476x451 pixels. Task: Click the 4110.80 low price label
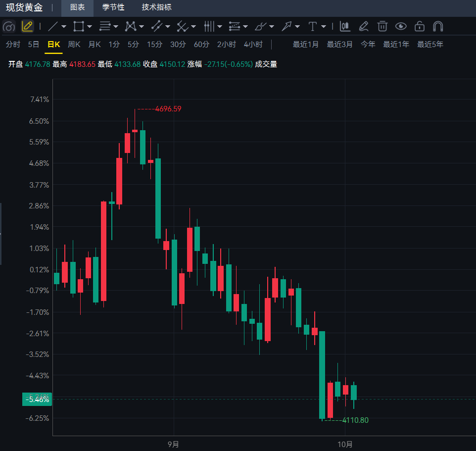pyautogui.click(x=355, y=420)
